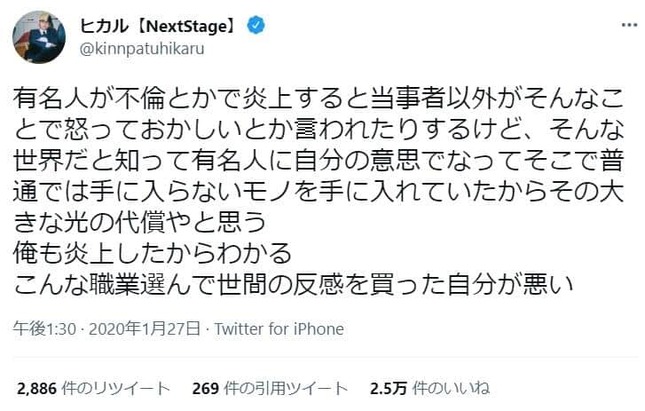645x411 pixels.
Task: Open the @kinnpatuhikaru handle link
Action: pyautogui.click(x=138, y=46)
